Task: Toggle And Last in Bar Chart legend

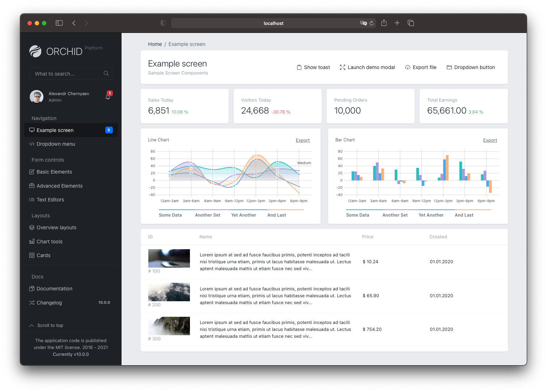Action: coord(472,214)
